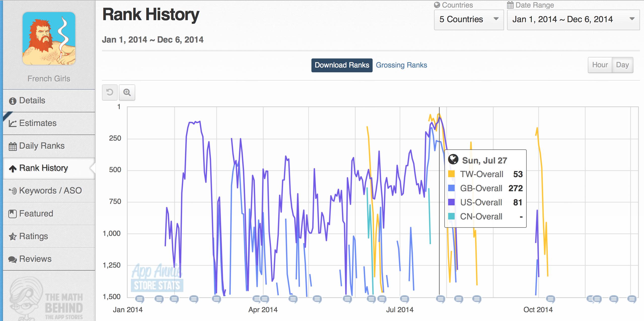Click the Details info icon

(x=13, y=101)
